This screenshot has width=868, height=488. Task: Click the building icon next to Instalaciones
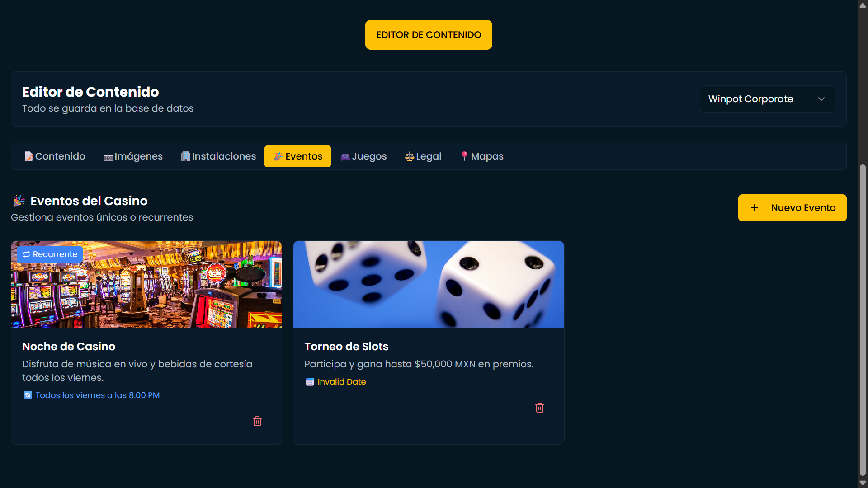point(185,156)
